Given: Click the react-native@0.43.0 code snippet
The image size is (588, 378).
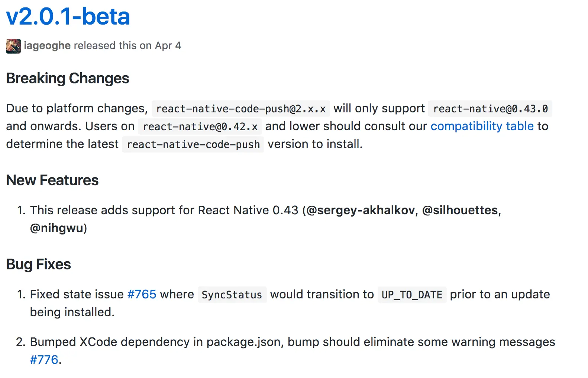Looking at the screenshot, I should click(490, 109).
